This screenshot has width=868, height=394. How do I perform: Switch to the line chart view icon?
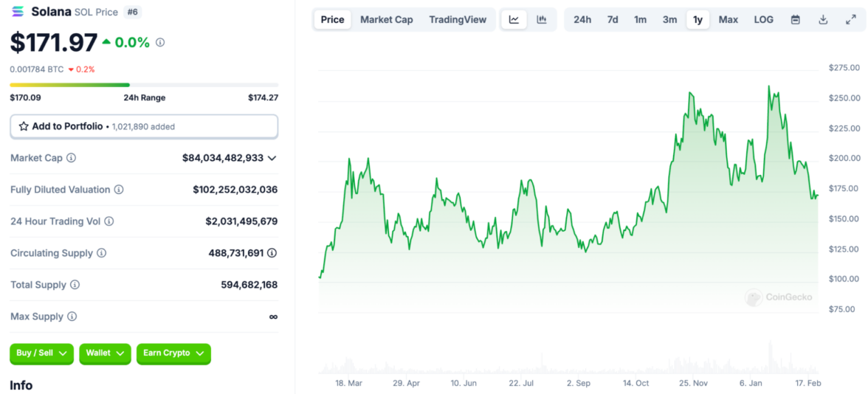point(514,20)
